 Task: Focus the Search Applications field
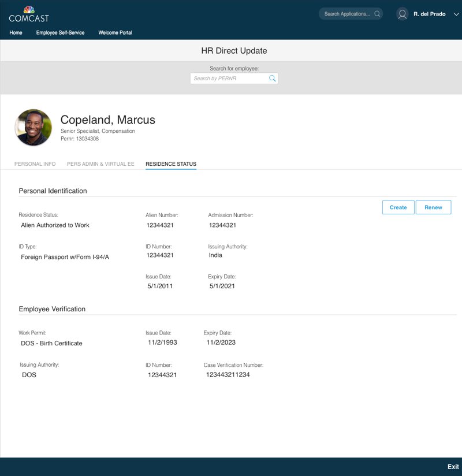click(x=351, y=14)
